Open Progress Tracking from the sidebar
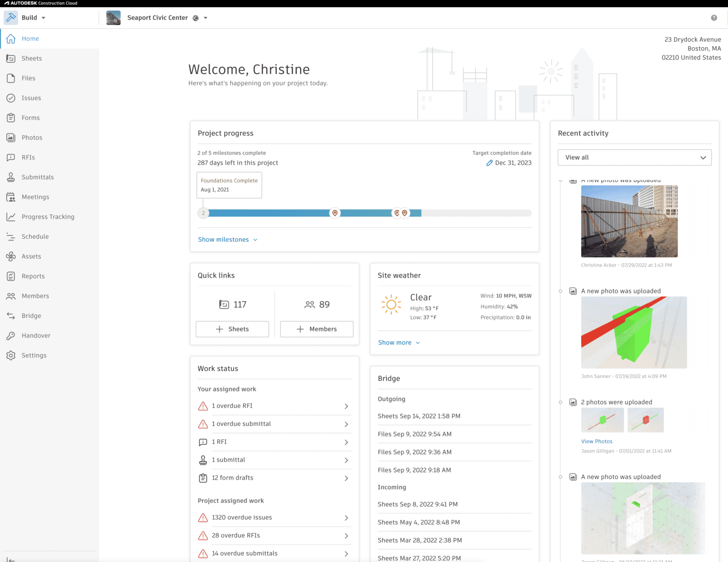Image resolution: width=728 pixels, height=562 pixels. point(48,217)
